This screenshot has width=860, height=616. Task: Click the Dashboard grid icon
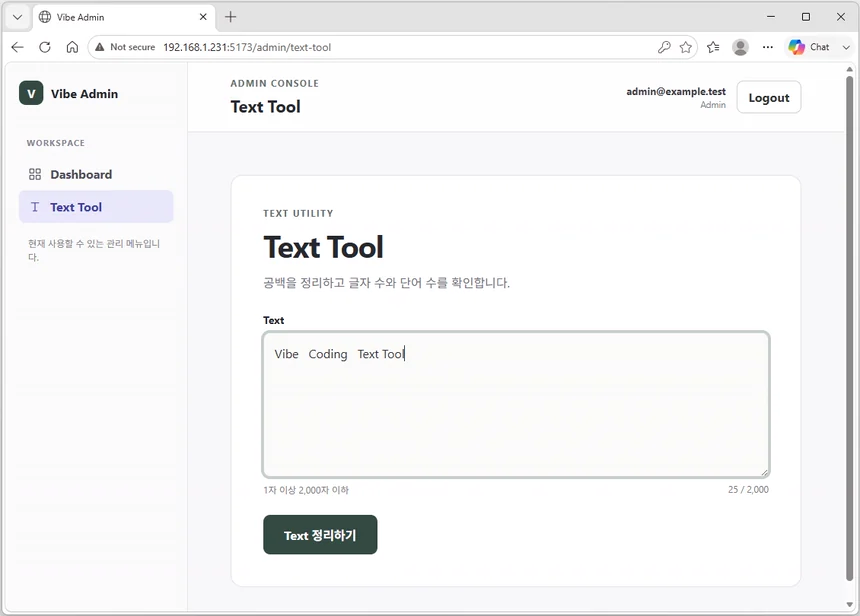click(x=35, y=174)
